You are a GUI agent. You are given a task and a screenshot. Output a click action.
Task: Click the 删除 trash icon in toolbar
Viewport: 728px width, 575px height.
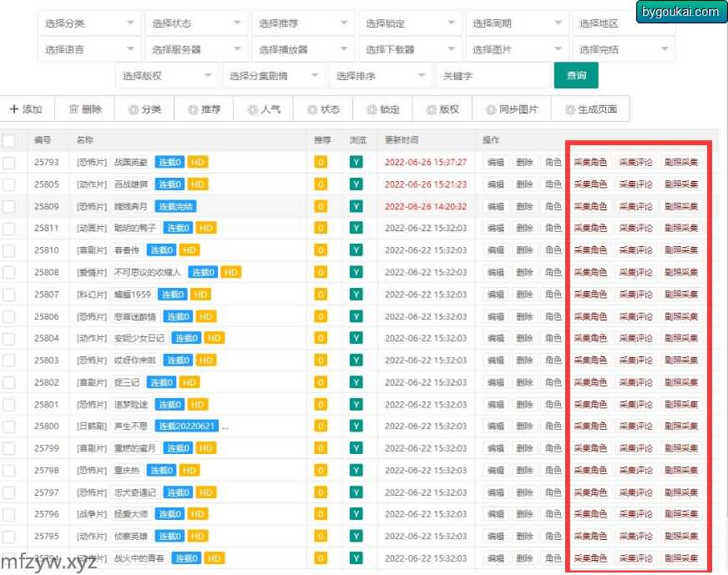point(73,109)
